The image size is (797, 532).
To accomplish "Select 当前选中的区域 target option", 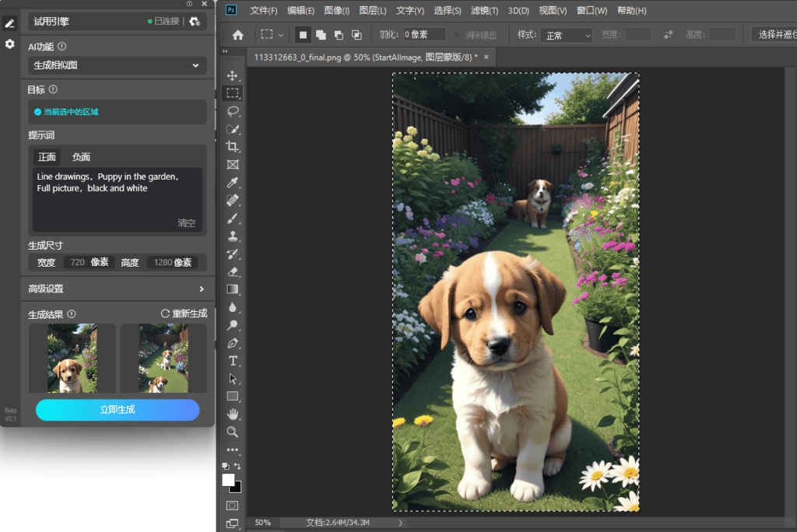I will tap(66, 112).
